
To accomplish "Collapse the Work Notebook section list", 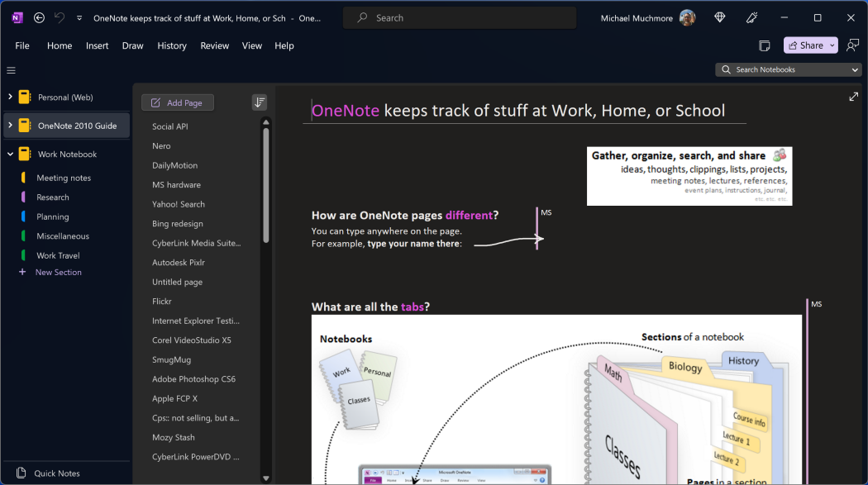I will (x=12, y=154).
